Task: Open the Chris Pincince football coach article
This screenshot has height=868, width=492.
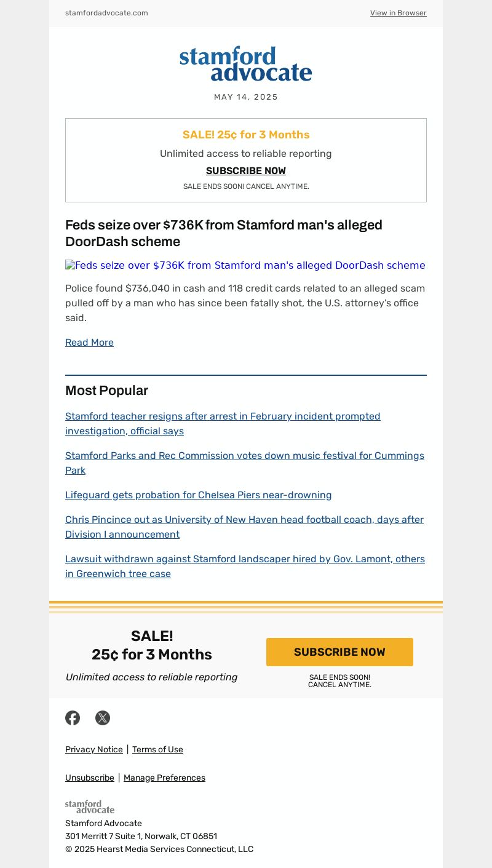Action: (x=244, y=527)
